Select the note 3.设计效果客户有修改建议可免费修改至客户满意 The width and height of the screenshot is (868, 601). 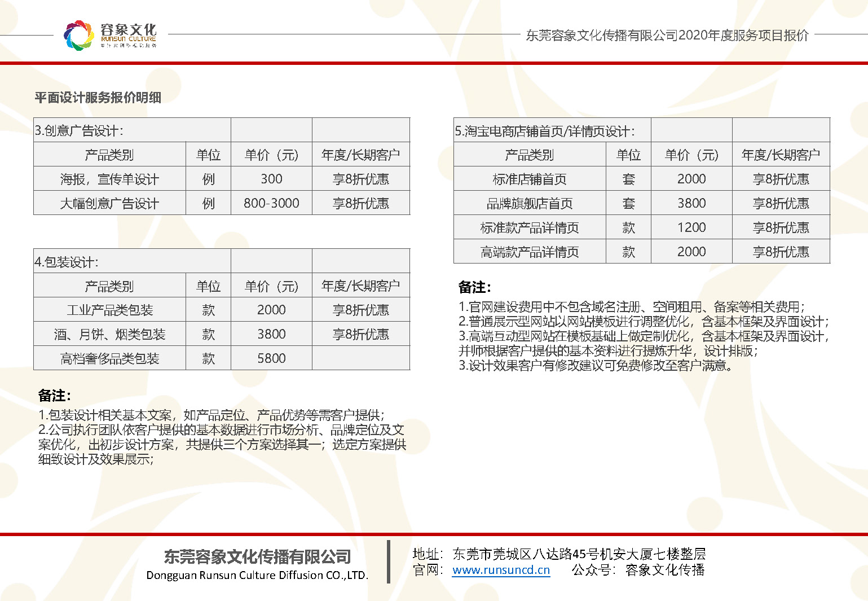click(x=596, y=366)
